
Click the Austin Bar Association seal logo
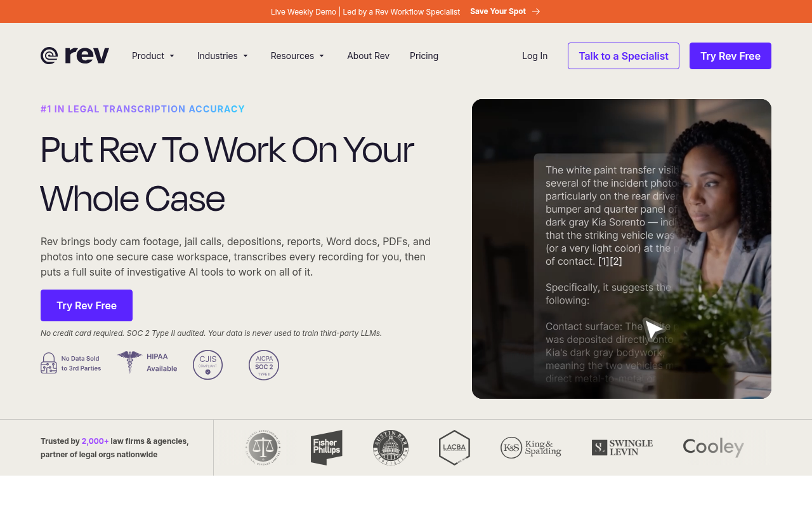point(391,448)
